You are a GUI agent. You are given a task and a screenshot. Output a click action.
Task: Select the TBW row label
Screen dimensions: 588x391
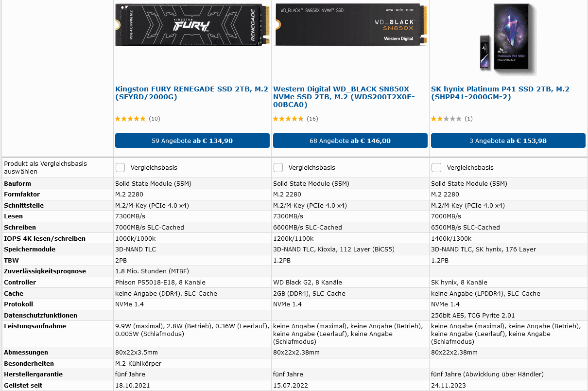click(11, 260)
